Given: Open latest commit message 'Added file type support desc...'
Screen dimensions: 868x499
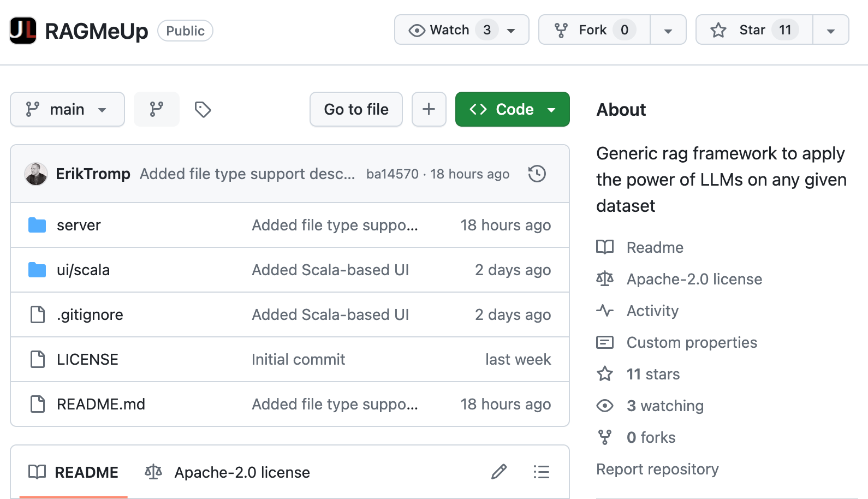Looking at the screenshot, I should point(247,174).
